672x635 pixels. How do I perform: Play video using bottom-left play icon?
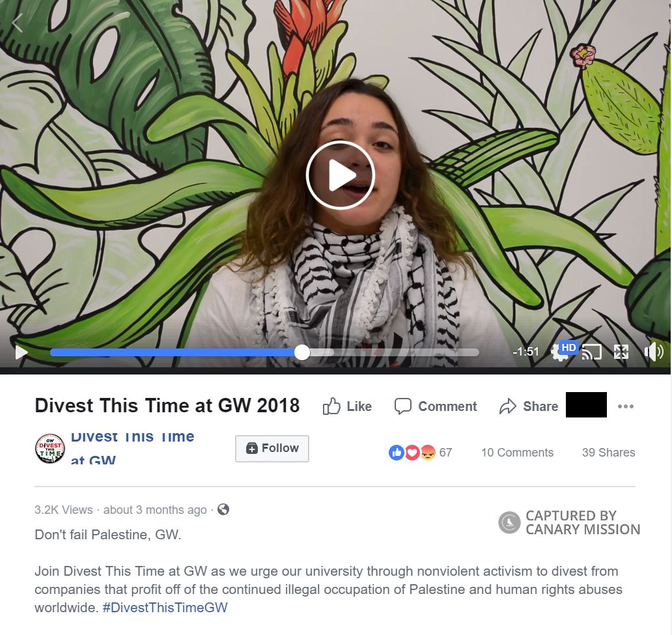click(x=21, y=352)
